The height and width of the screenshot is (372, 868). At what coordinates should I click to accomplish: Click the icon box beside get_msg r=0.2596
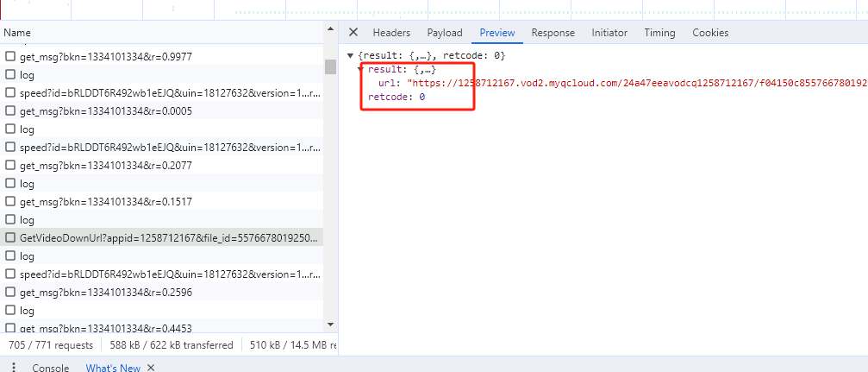pyautogui.click(x=10, y=293)
